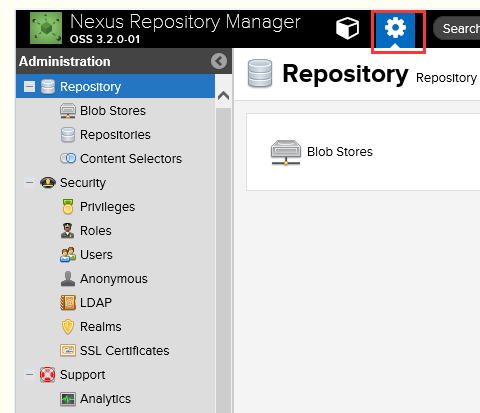This screenshot has height=413, width=480.
Task: Collapse the Support tree node
Action: click(29, 375)
